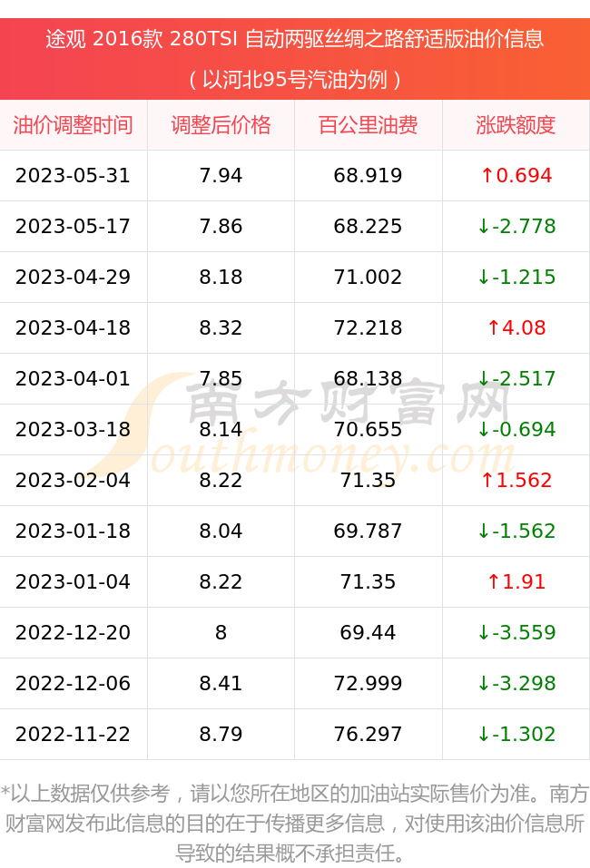The width and height of the screenshot is (590, 868).
Task: Click the red up-arrow value 1.91
Action: pyautogui.click(x=516, y=581)
